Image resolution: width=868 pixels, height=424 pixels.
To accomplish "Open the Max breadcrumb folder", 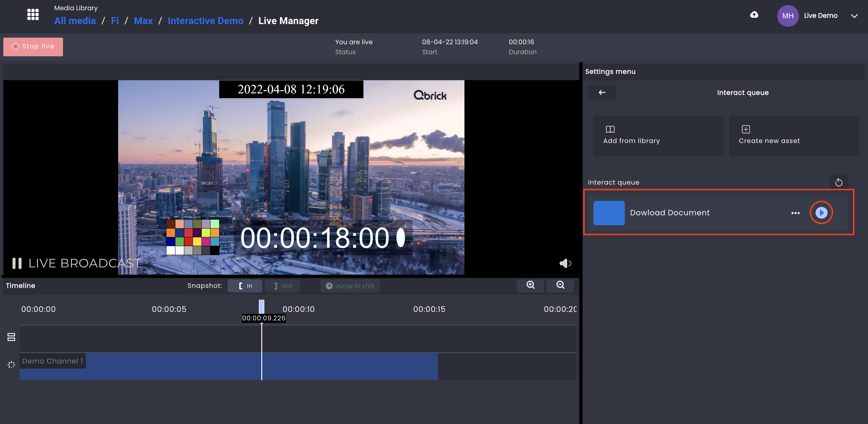I will coord(143,21).
